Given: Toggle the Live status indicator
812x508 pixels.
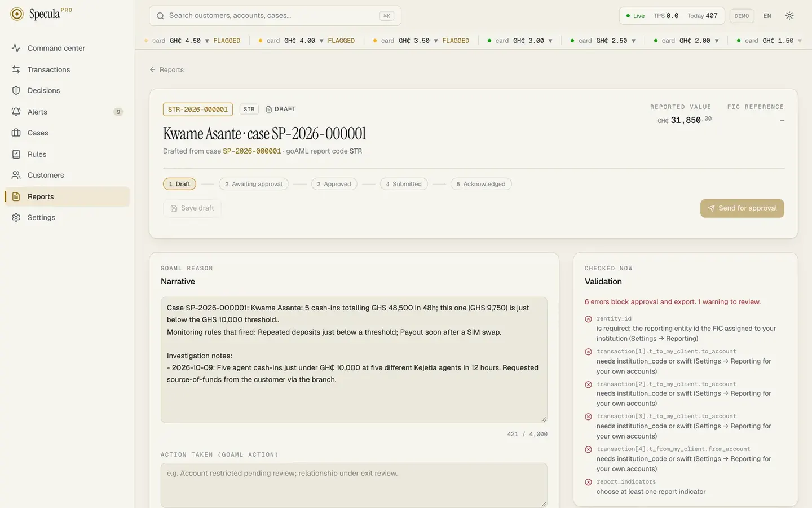Looking at the screenshot, I should point(635,16).
